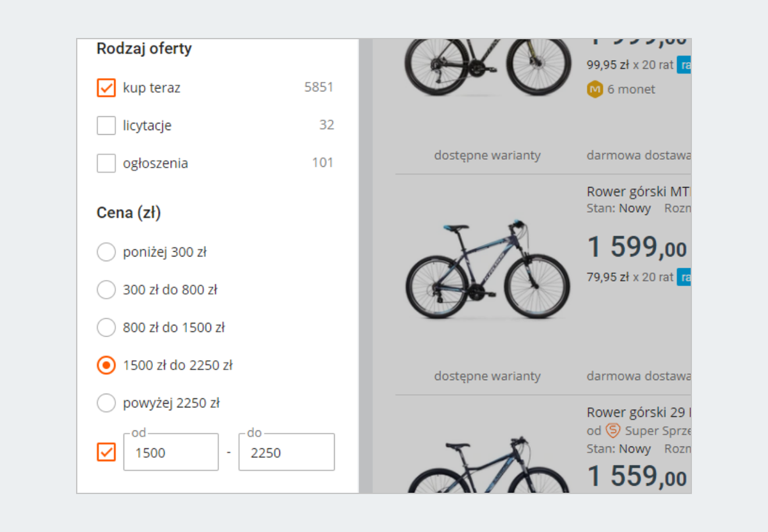
Task: Click the od minimum price field
Action: [171, 453]
